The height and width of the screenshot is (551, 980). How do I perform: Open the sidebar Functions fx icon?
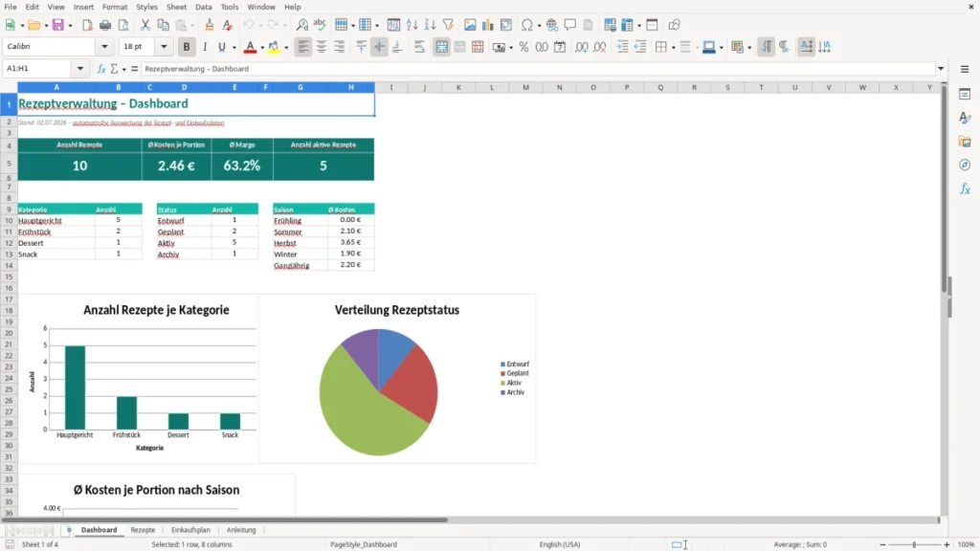click(965, 188)
